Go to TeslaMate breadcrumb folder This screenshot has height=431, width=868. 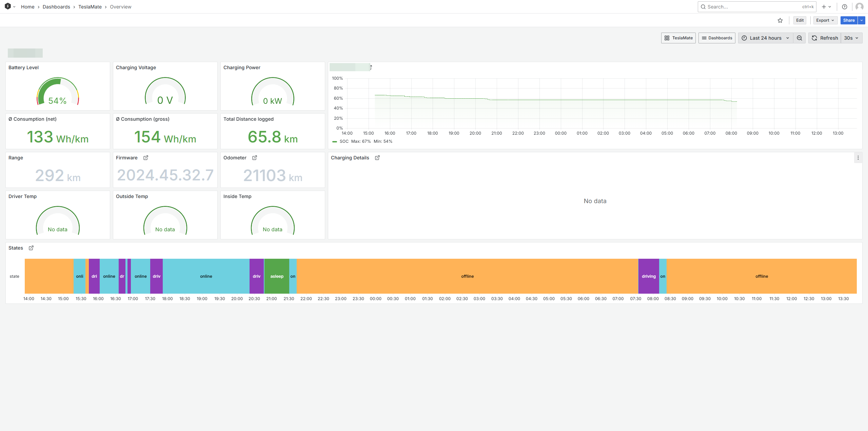90,7
